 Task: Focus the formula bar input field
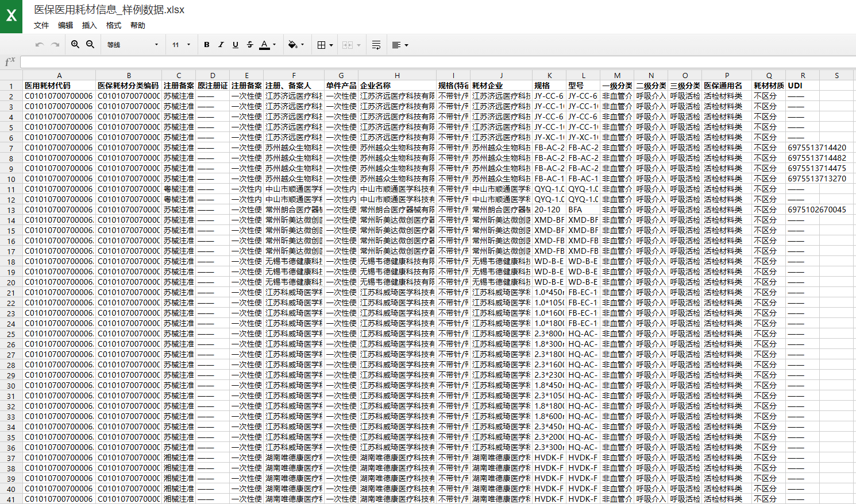438,62
